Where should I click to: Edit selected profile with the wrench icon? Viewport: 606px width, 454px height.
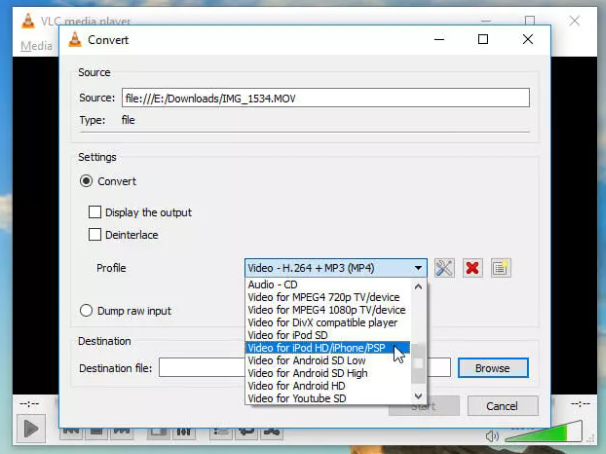pos(444,268)
